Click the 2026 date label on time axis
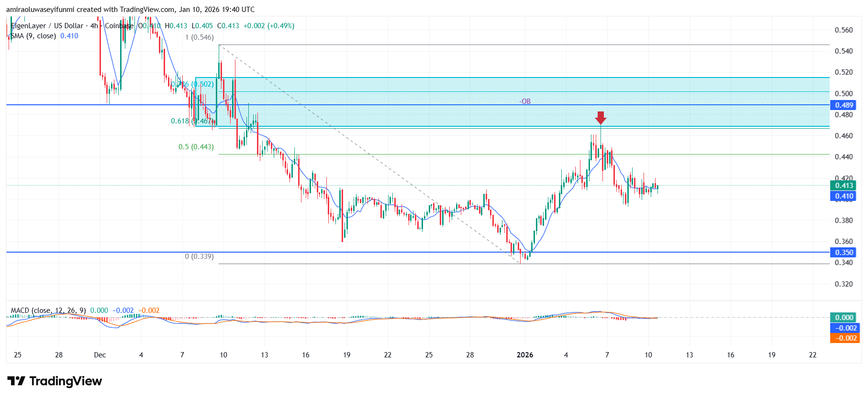Image resolution: width=868 pixels, height=399 pixels. [x=525, y=355]
